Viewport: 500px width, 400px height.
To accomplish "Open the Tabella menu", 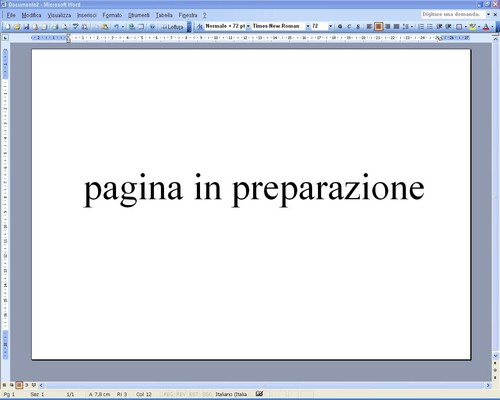I will pos(164,15).
